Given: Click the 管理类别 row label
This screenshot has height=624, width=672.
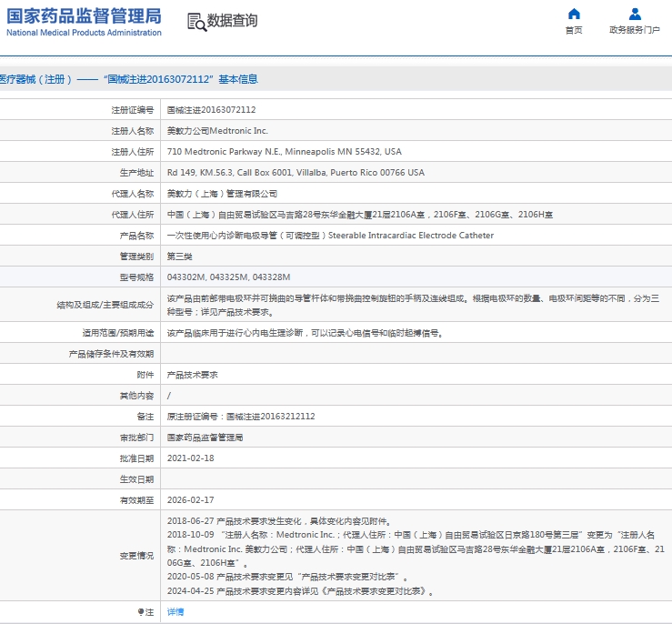Looking at the screenshot, I should (x=136, y=257).
